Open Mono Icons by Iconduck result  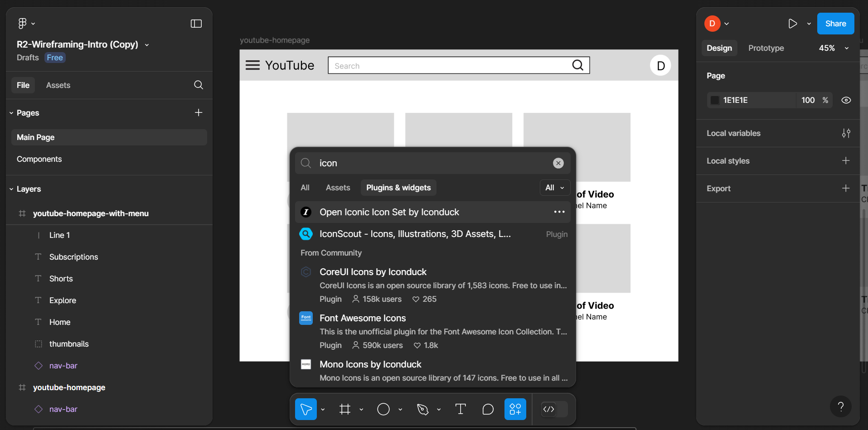pos(432,371)
